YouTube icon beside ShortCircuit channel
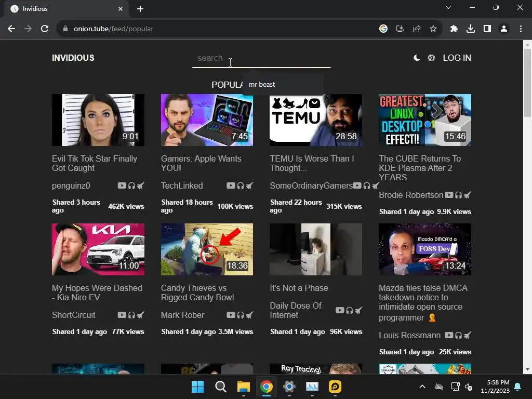Viewport: 532px width, 399px height. coord(122,315)
